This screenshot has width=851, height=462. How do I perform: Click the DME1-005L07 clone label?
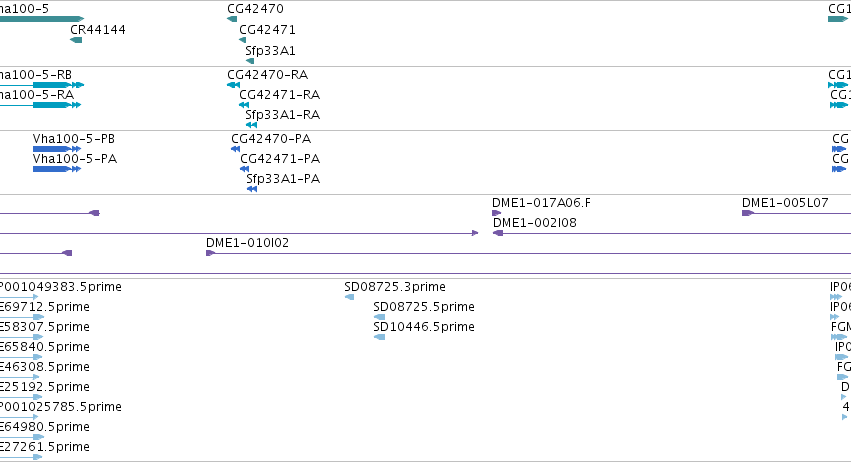point(785,202)
